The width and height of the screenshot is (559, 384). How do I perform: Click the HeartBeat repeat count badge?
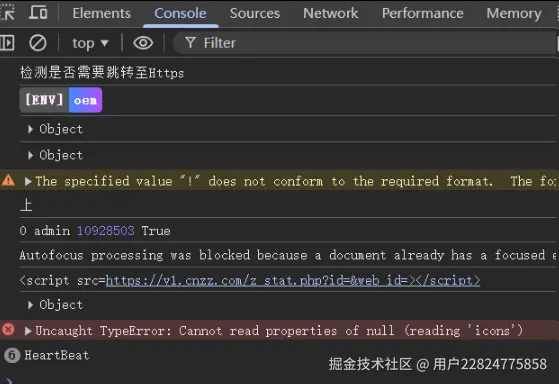pos(12,355)
